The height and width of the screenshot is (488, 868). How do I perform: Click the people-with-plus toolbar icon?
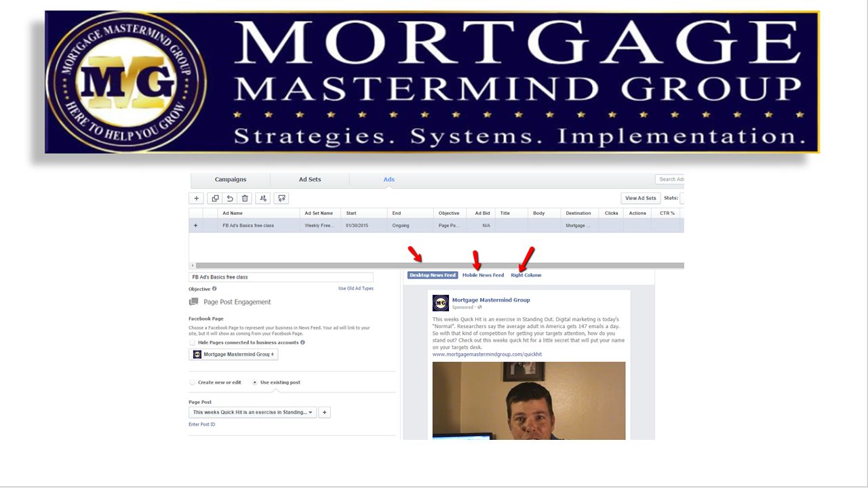click(263, 199)
